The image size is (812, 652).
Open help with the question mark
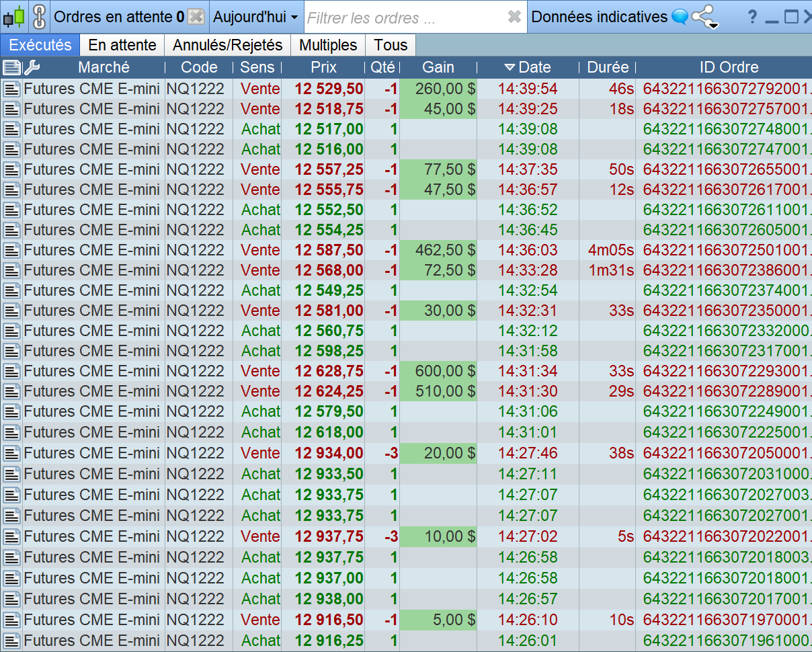[x=752, y=17]
